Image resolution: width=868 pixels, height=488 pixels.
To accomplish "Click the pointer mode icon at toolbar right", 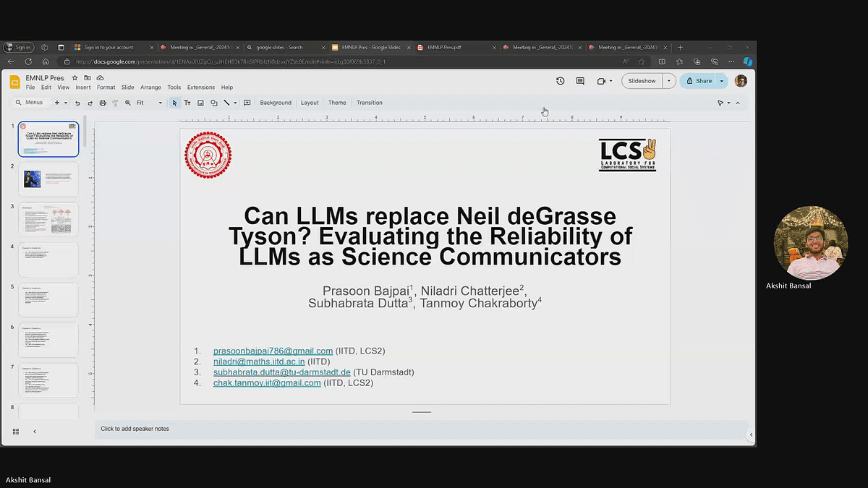I will [x=720, y=103].
